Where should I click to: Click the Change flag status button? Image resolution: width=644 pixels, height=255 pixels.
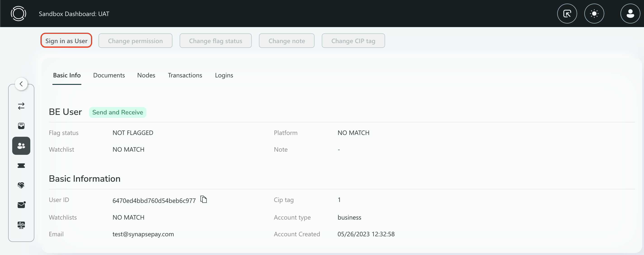click(x=216, y=40)
